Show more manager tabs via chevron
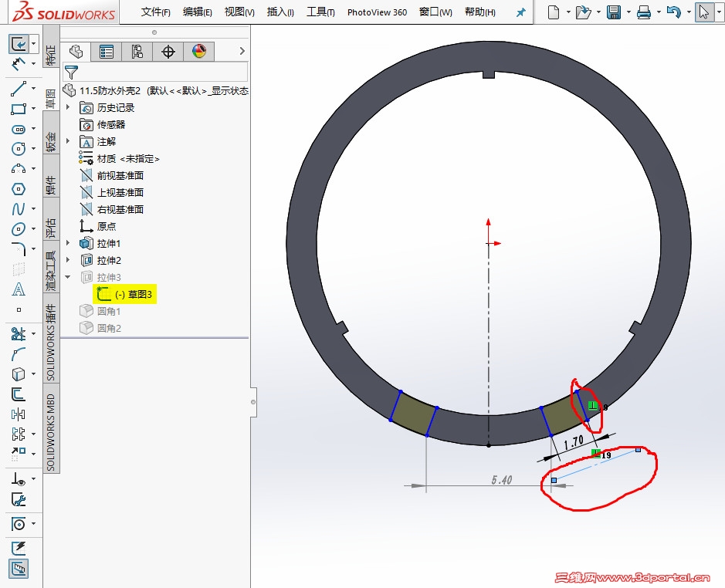This screenshot has height=588, width=725. (x=242, y=51)
